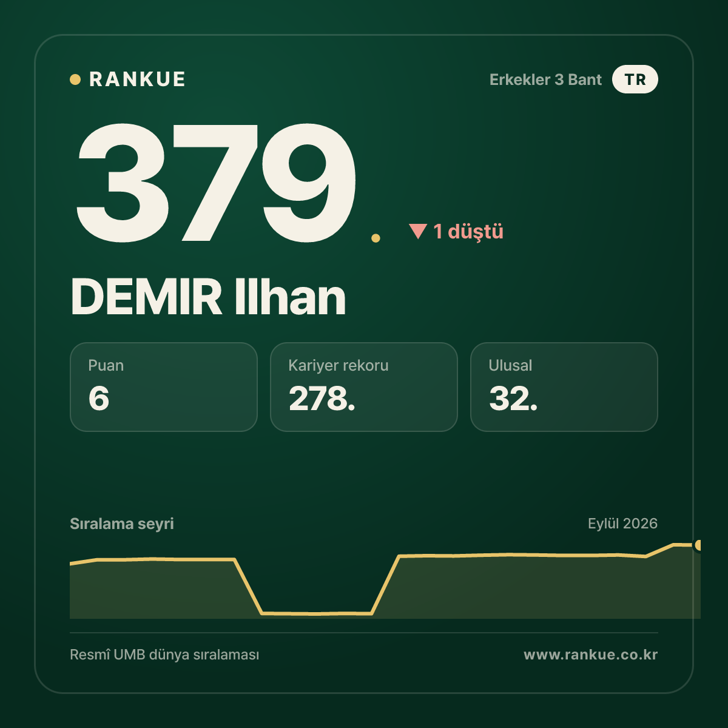Click the Erkekler 3 Bant label
This screenshot has width=728, height=728.
tap(545, 79)
